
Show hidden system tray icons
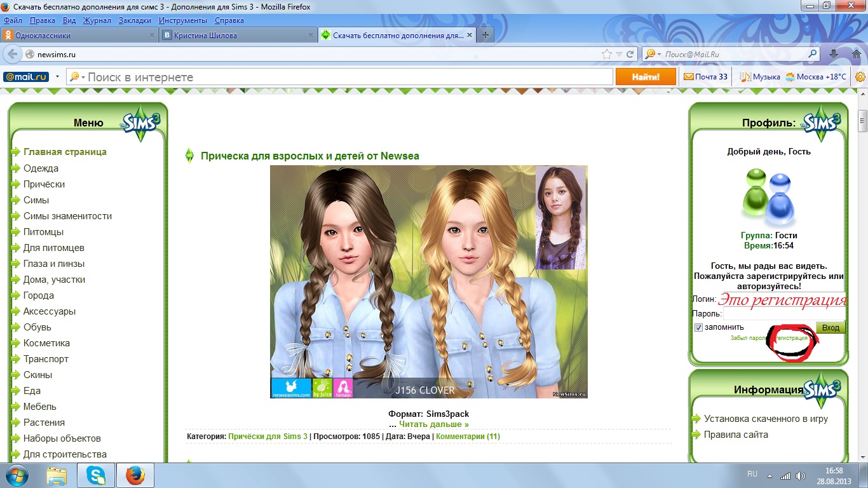(x=770, y=475)
